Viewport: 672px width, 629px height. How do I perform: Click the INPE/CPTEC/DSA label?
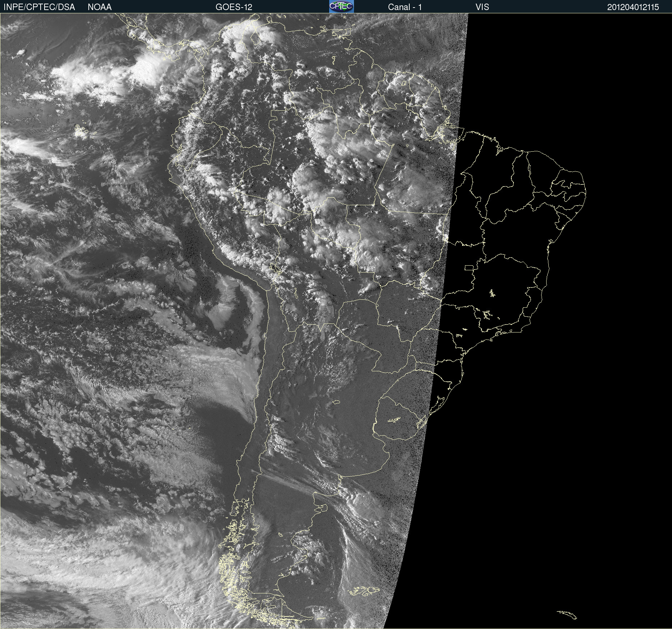[39, 7]
